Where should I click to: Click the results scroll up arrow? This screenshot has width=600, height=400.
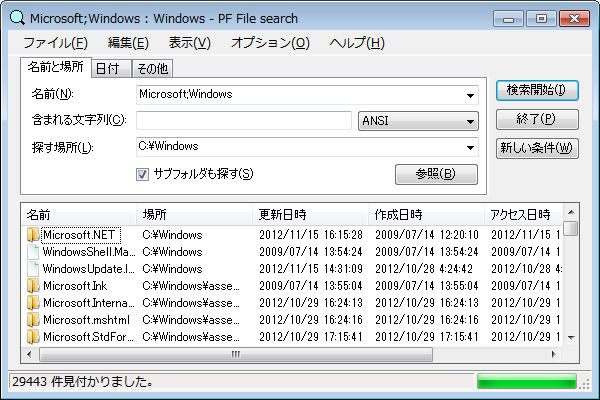pyautogui.click(x=571, y=212)
